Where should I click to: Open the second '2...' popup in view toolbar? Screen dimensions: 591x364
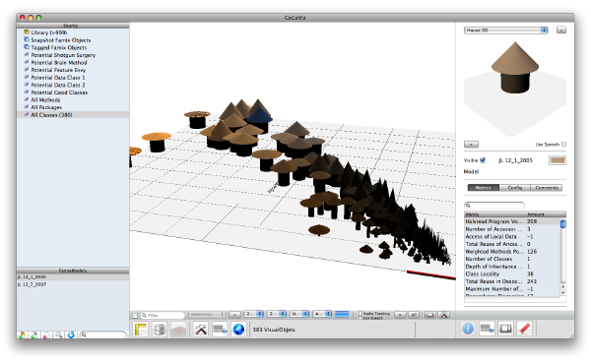click(277, 314)
